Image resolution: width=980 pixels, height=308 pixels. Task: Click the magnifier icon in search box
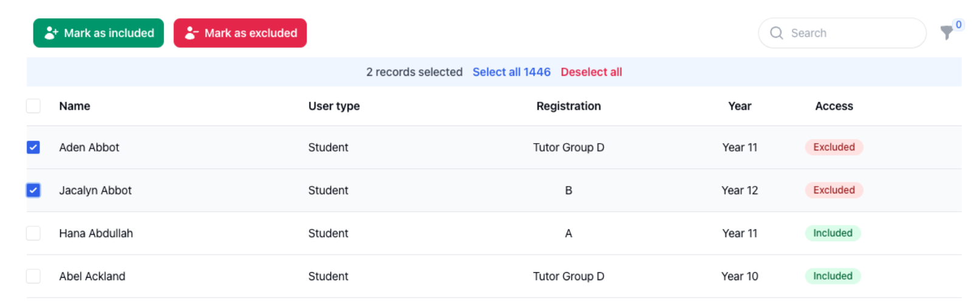pyautogui.click(x=777, y=33)
